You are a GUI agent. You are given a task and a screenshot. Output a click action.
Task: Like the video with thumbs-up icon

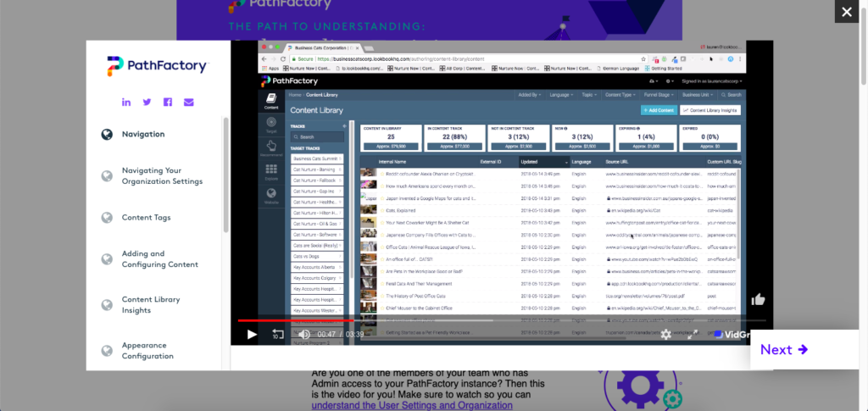pos(758,300)
